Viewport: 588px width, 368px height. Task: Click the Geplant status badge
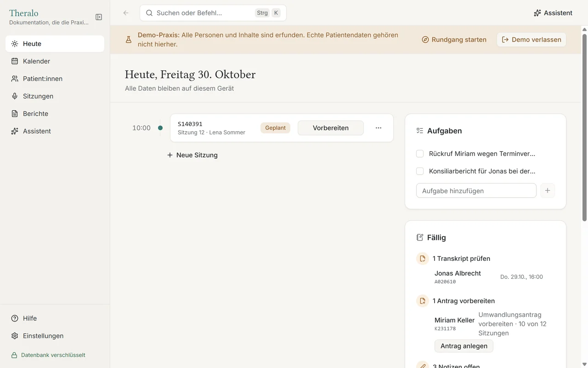(276, 128)
